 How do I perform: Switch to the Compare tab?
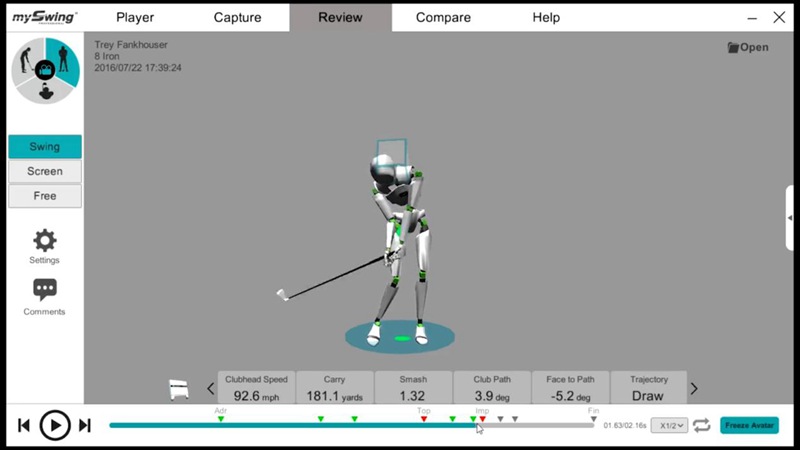pos(443,17)
